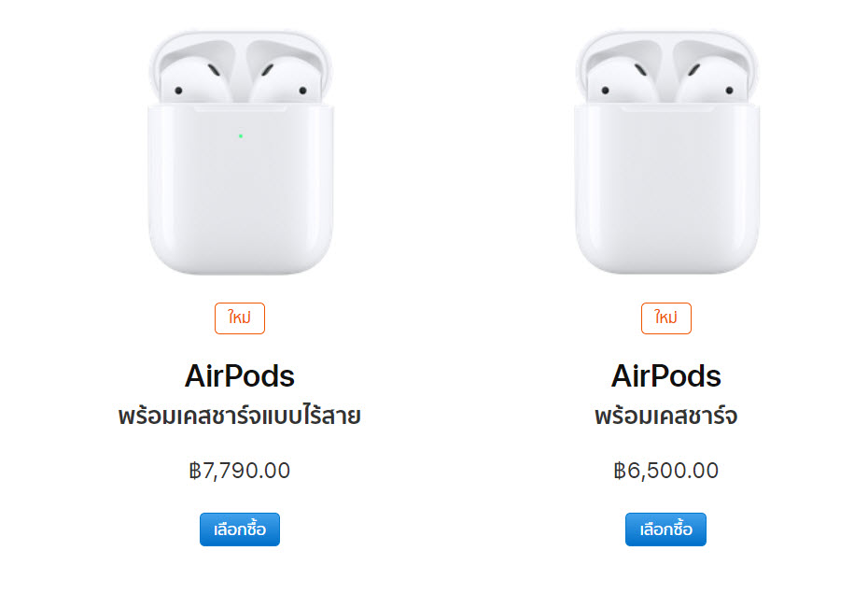Click the ใหม่ badge on the left product

pos(240,318)
